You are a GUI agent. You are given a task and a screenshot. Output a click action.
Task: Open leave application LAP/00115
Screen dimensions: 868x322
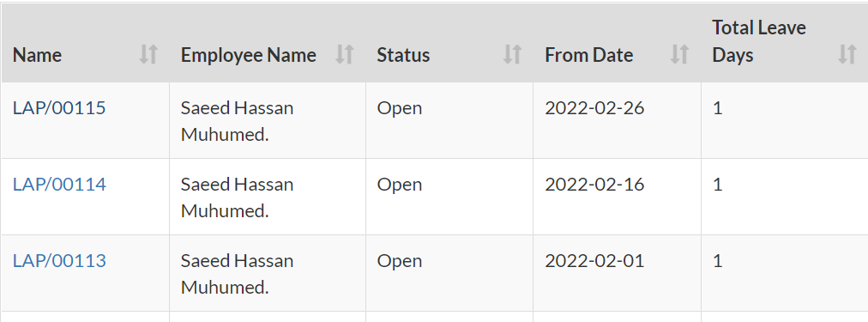pos(59,108)
